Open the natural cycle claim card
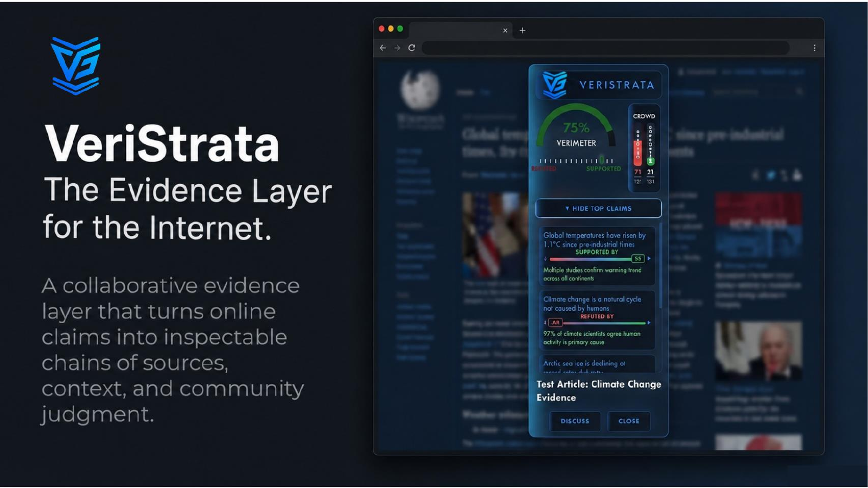 tap(597, 320)
